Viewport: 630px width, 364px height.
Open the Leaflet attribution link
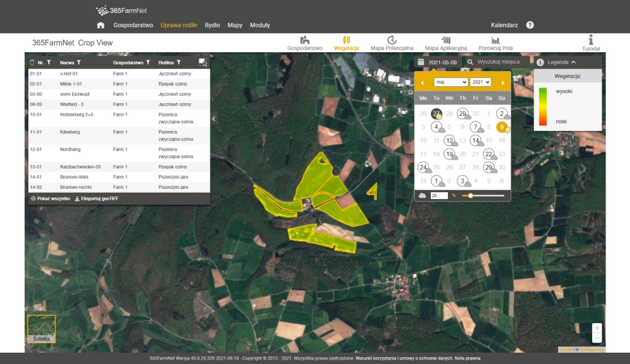tap(566, 350)
